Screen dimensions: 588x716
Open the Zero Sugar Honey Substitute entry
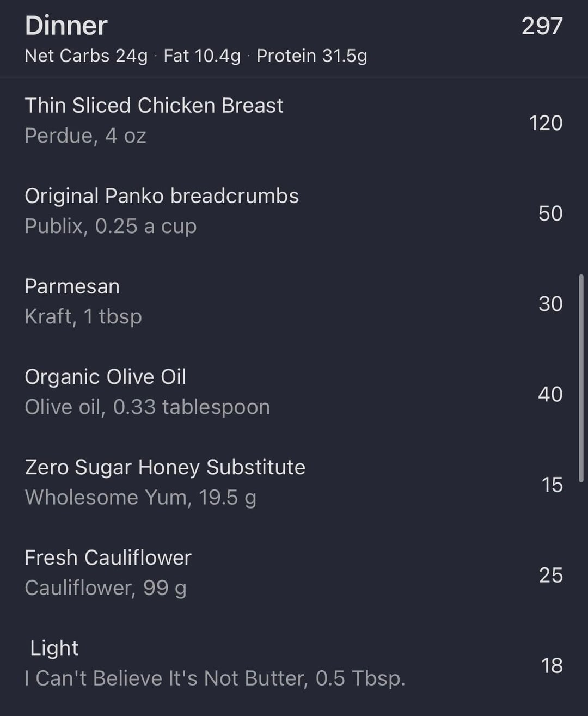click(x=165, y=467)
